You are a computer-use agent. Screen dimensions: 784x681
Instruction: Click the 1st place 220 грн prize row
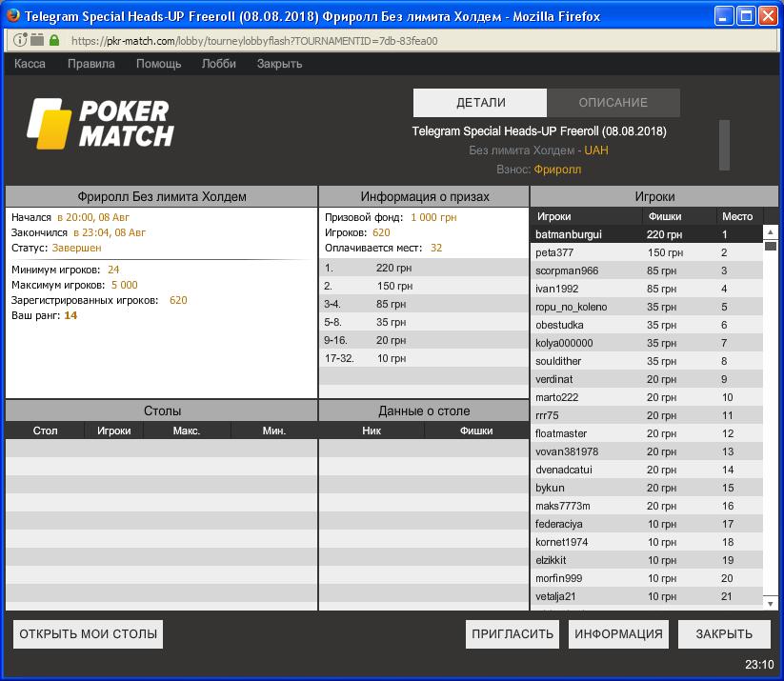click(x=424, y=268)
